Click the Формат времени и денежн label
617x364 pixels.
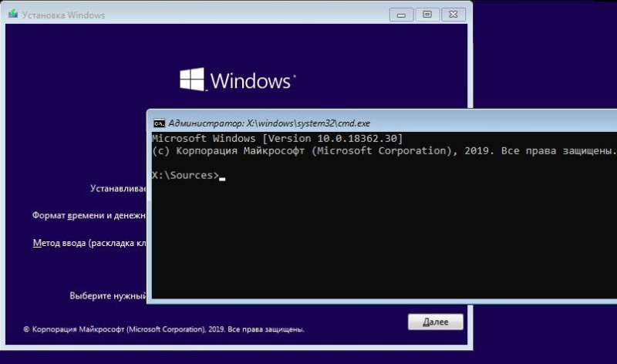(89, 216)
